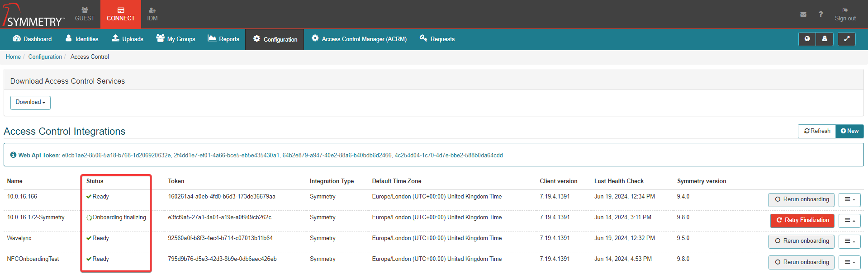Image resolution: width=868 pixels, height=274 pixels.
Task: Click health check Jun 19, 2024, 12:34 PM
Action: (x=625, y=197)
